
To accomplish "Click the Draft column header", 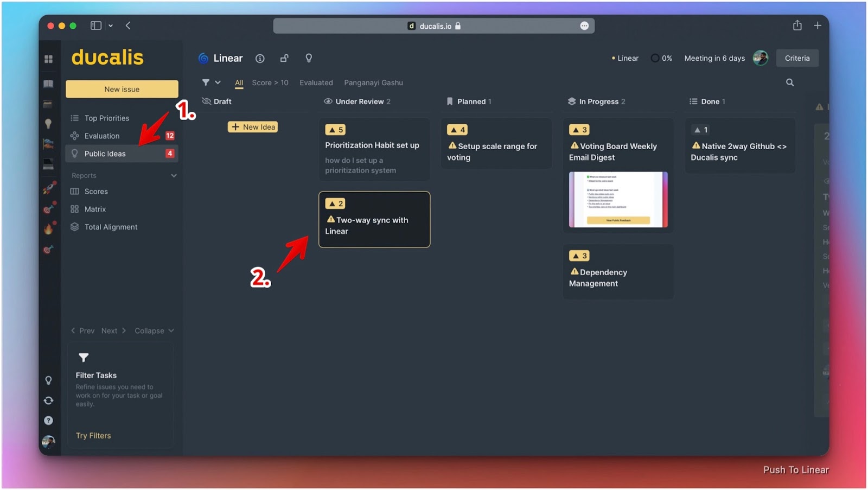I will tap(216, 101).
